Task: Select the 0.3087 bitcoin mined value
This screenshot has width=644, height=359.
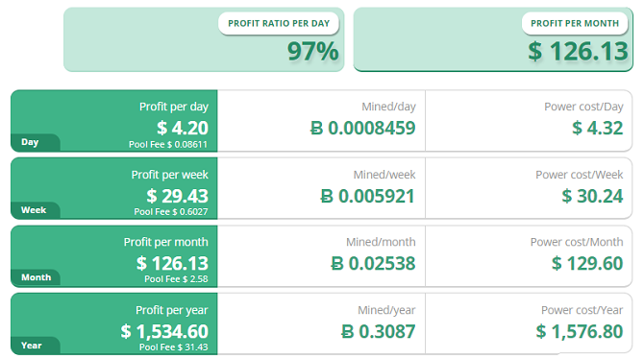Action: pyautogui.click(x=379, y=331)
